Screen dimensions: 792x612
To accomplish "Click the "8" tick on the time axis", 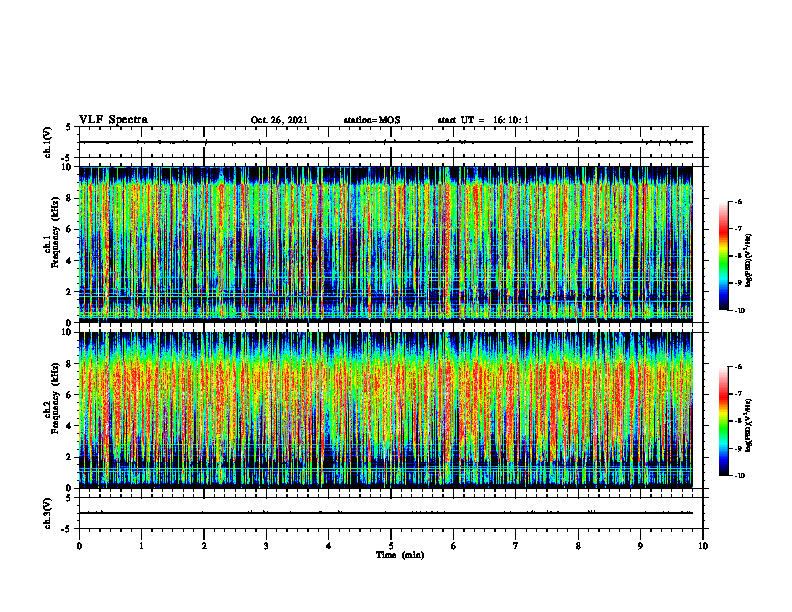I will (578, 546).
